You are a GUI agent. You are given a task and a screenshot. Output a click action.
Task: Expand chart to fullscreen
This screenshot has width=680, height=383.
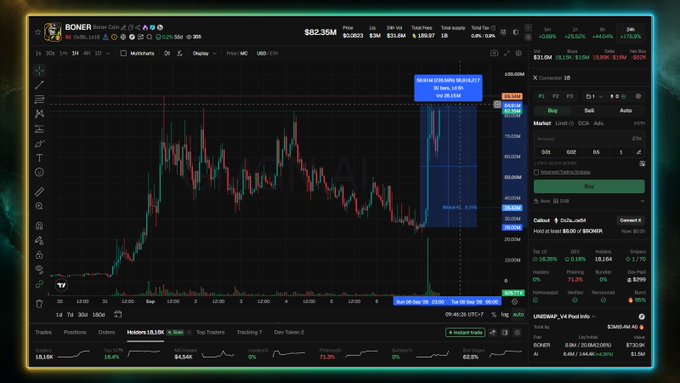click(x=507, y=53)
